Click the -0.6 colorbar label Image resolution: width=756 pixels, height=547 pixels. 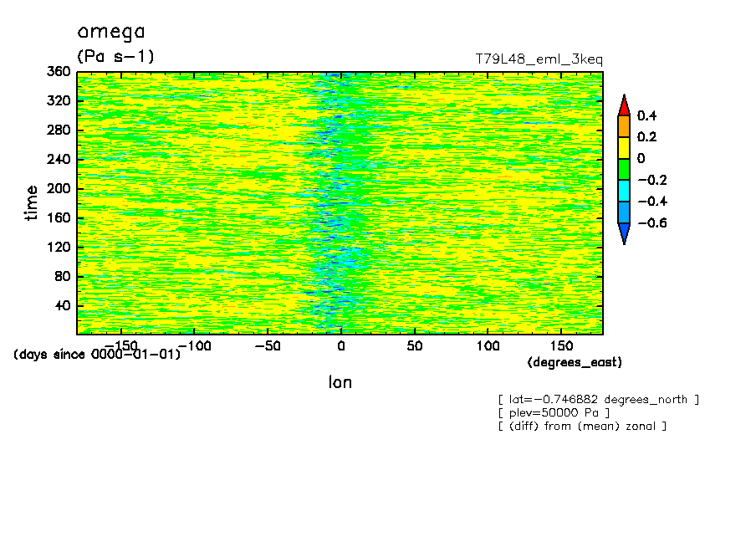coord(651,223)
